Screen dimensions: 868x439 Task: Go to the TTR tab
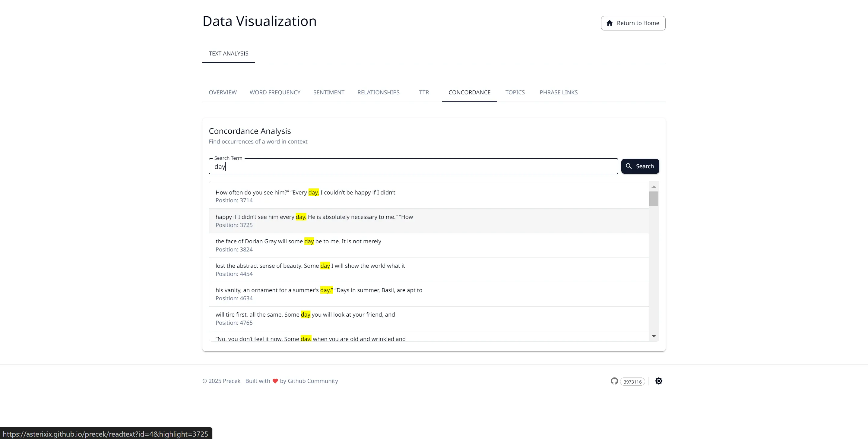click(423, 92)
